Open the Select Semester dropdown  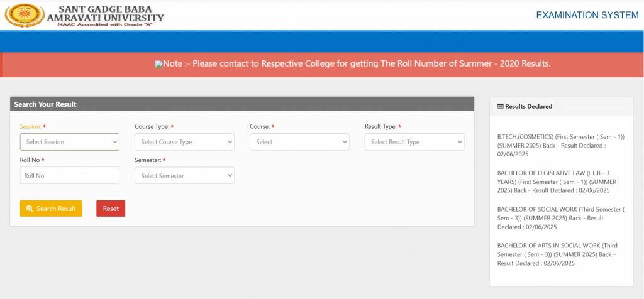[x=184, y=176]
